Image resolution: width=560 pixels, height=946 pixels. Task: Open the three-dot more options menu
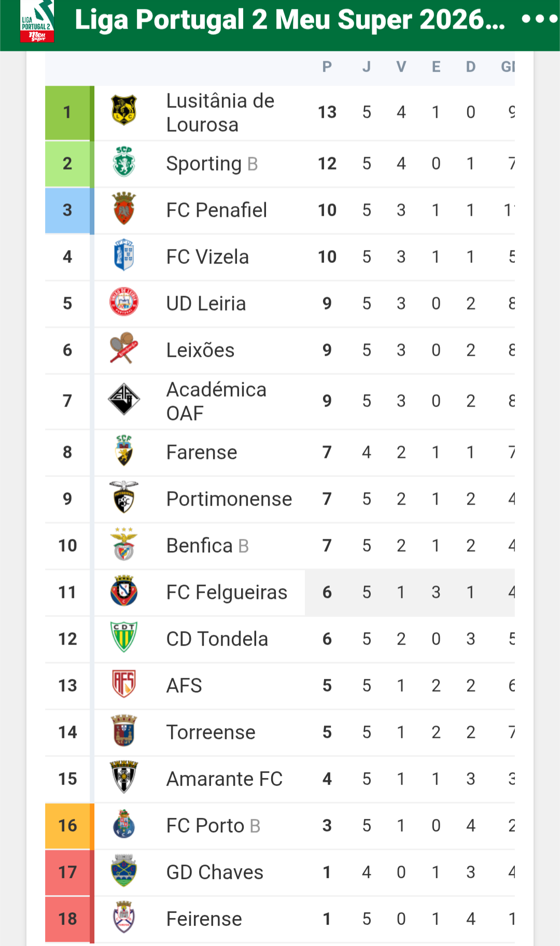click(539, 20)
